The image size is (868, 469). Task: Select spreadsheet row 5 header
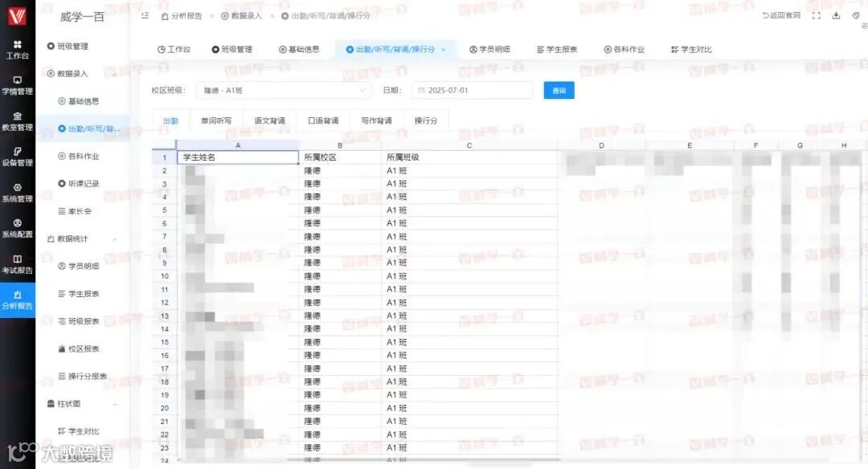coord(165,210)
